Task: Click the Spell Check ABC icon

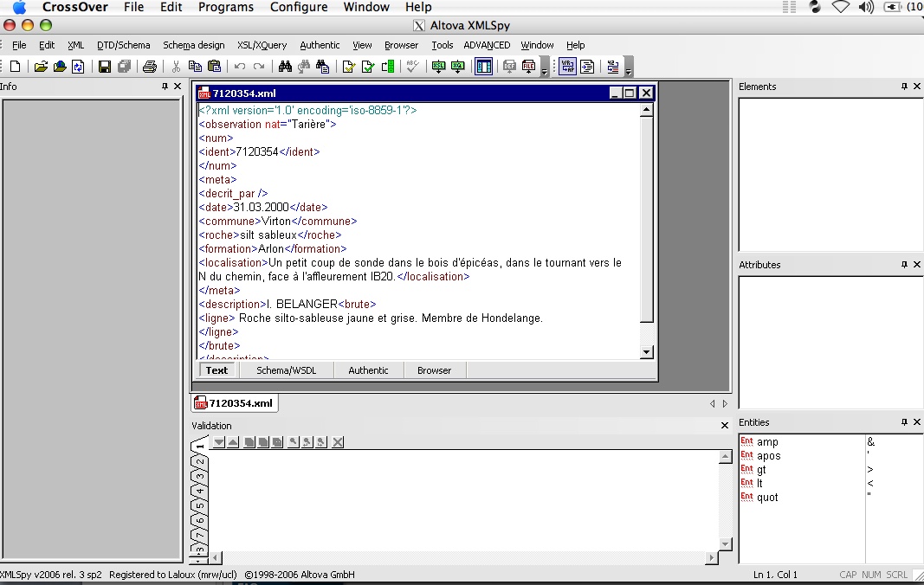Action: click(x=413, y=66)
